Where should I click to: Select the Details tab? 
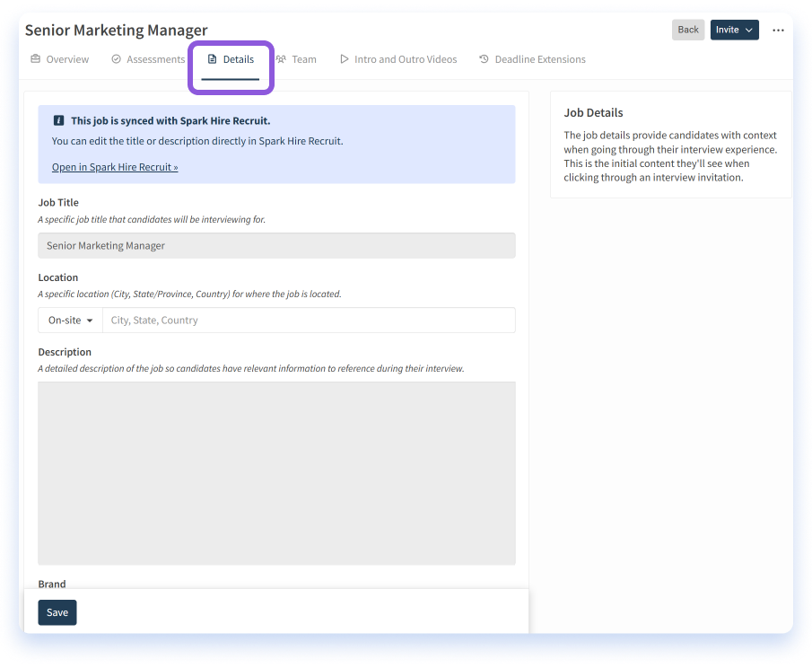pyautogui.click(x=231, y=59)
